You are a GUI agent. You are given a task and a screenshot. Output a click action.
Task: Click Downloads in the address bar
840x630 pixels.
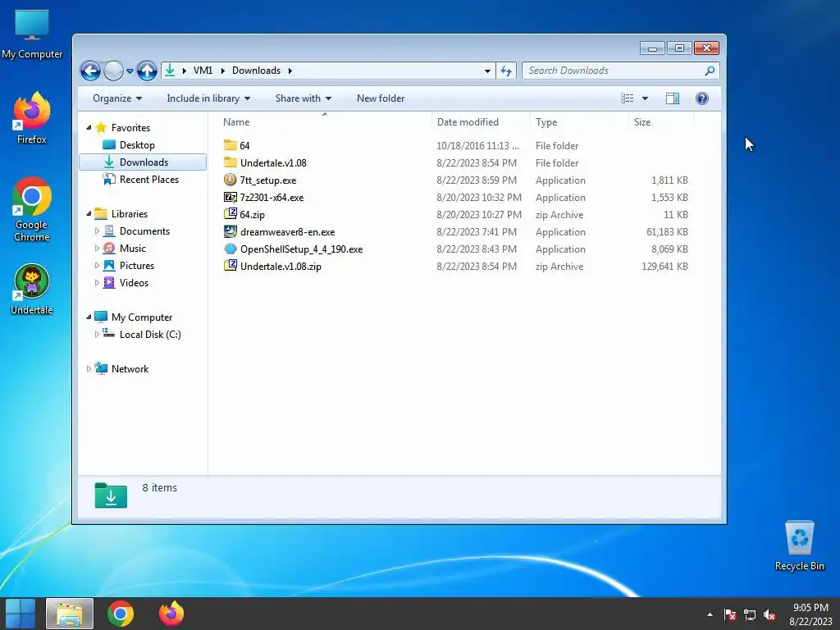coord(256,71)
